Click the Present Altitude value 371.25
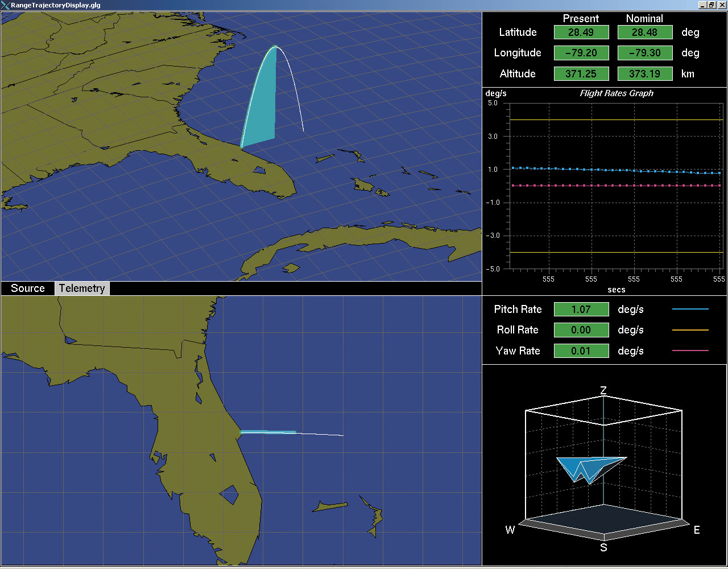The image size is (728, 569). tap(581, 74)
